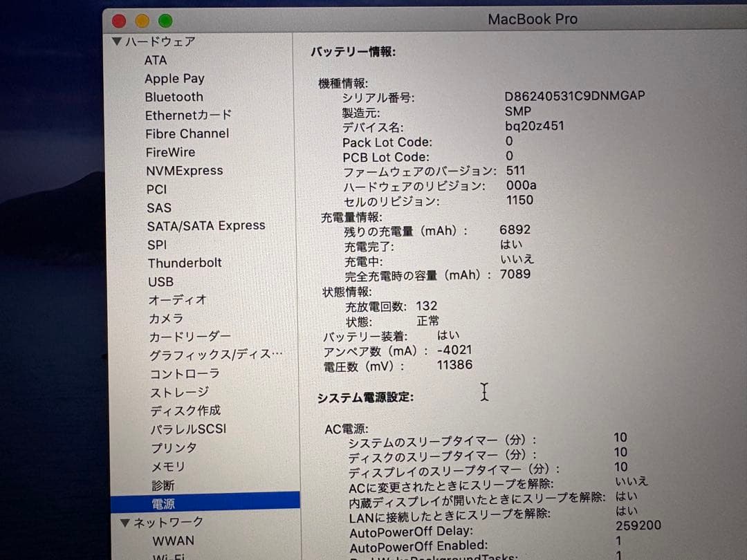Choose プリンタ in the hardware list

pyautogui.click(x=174, y=448)
